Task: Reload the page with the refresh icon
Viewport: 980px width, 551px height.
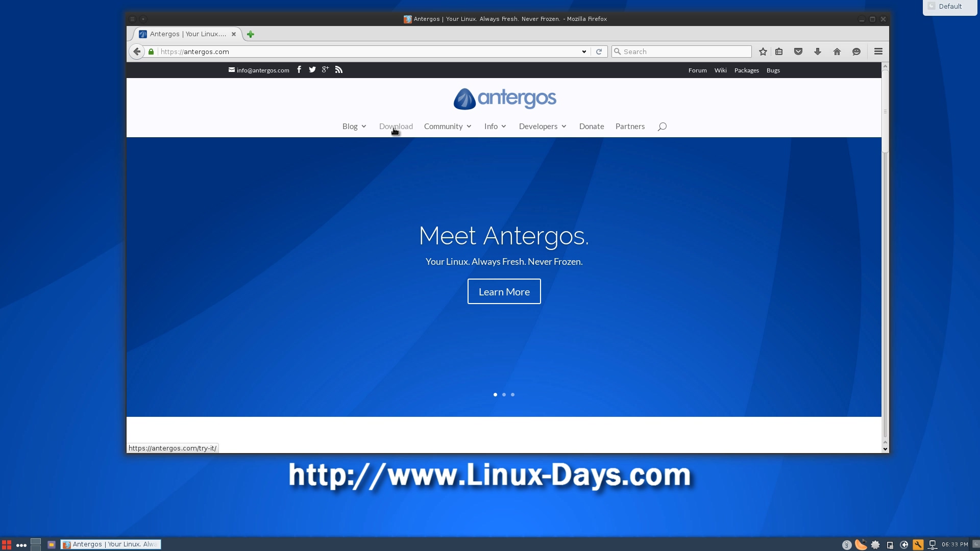Action: pyautogui.click(x=599, y=52)
